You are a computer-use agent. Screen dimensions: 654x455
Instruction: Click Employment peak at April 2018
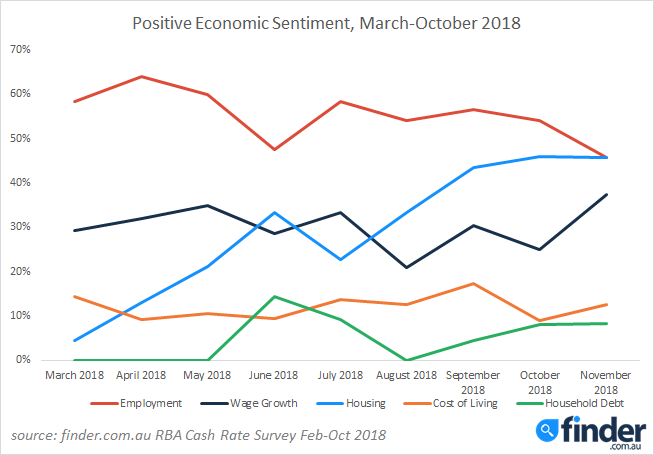coord(141,77)
